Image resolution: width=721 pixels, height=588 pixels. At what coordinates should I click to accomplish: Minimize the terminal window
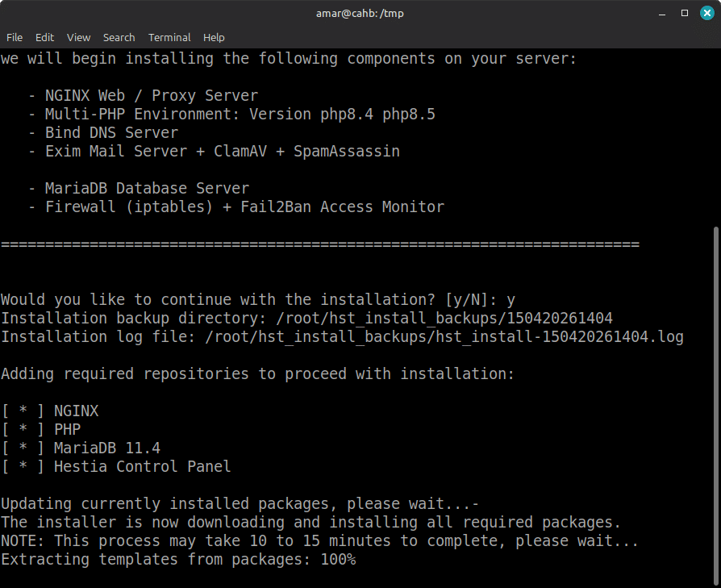tap(662, 14)
